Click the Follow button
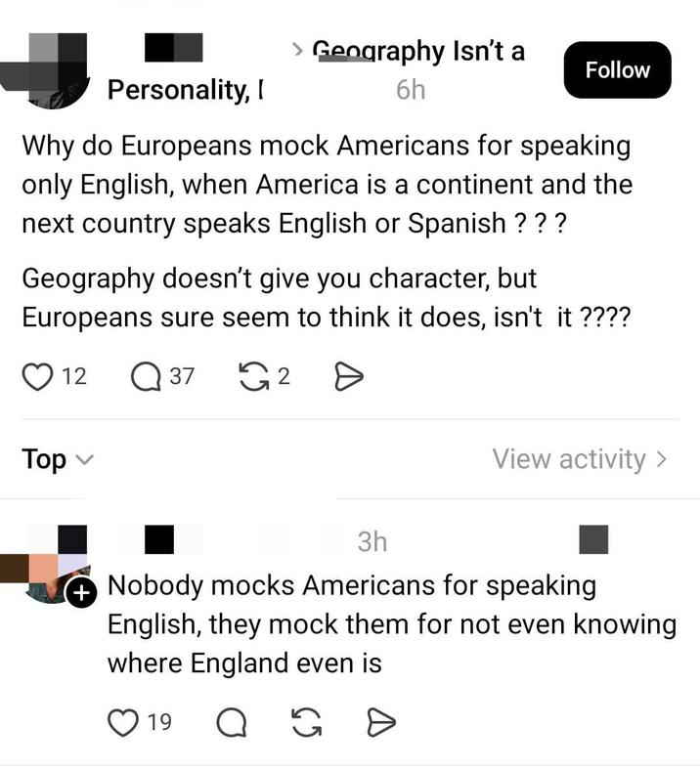The height and width of the screenshot is (769, 700). pos(617,70)
